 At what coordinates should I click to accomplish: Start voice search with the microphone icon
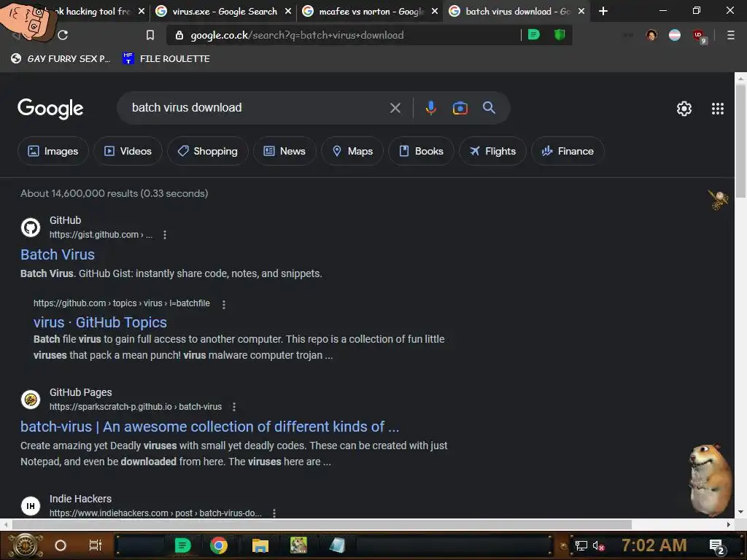pos(430,108)
